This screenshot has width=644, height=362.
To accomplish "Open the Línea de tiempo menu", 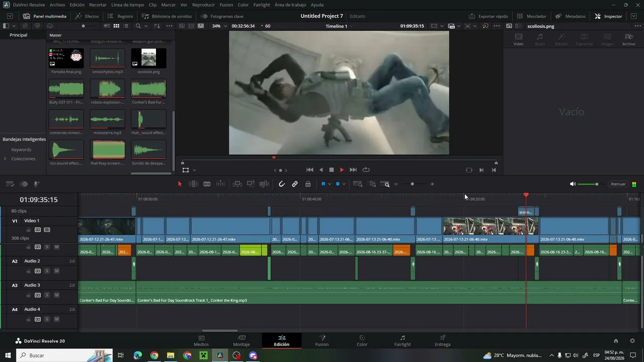I will [x=127, y=5].
